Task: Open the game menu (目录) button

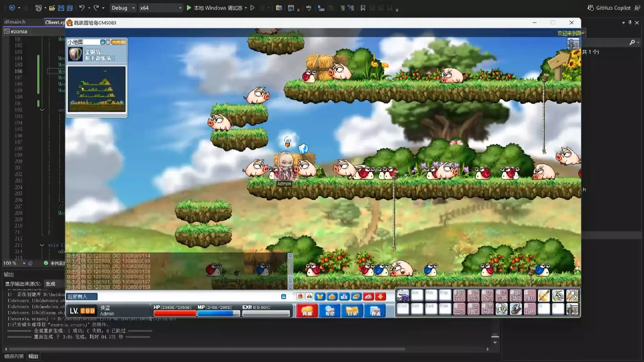Action: coord(352,311)
